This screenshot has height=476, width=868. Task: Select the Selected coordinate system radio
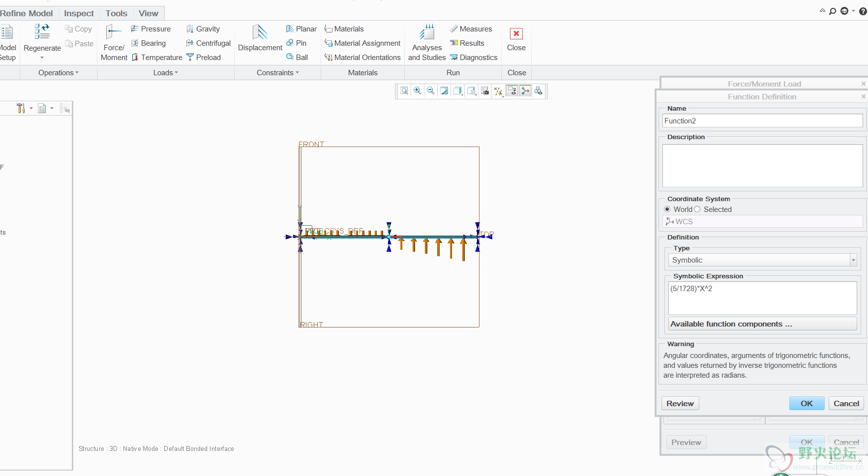tap(697, 209)
